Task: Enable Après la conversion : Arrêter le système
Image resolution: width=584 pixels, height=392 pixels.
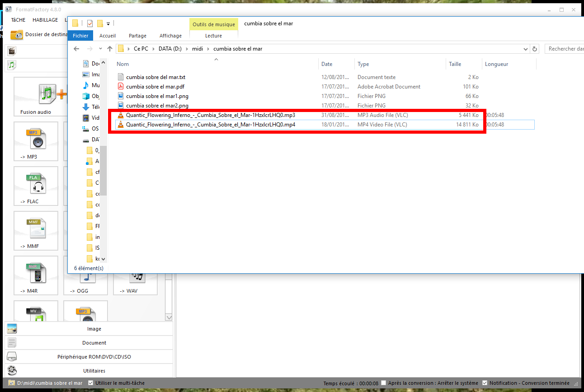Action: (383, 383)
